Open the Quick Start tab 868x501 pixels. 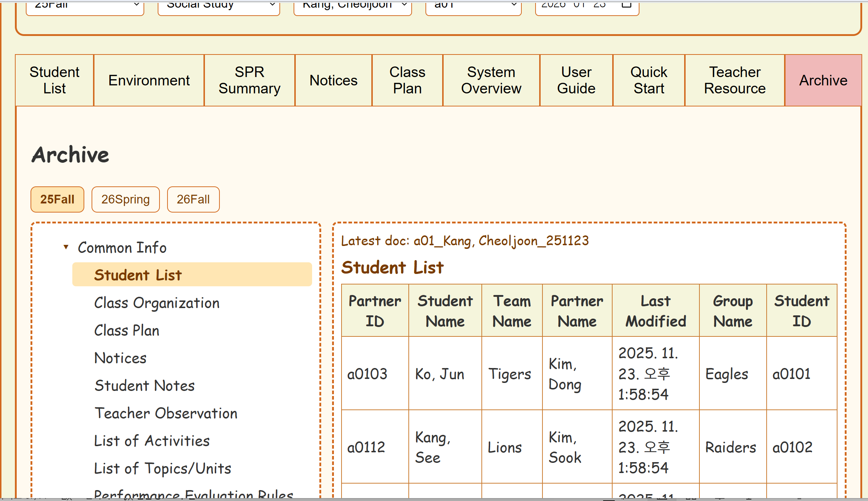click(x=649, y=80)
